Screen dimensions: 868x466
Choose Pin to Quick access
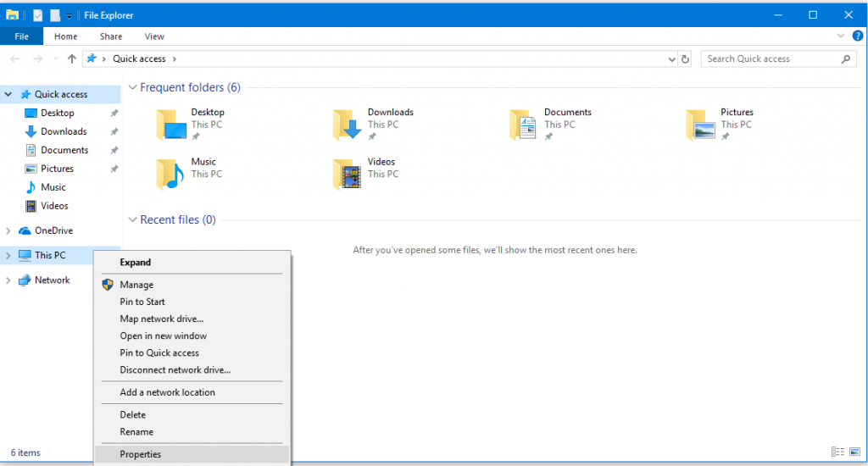[192, 353]
